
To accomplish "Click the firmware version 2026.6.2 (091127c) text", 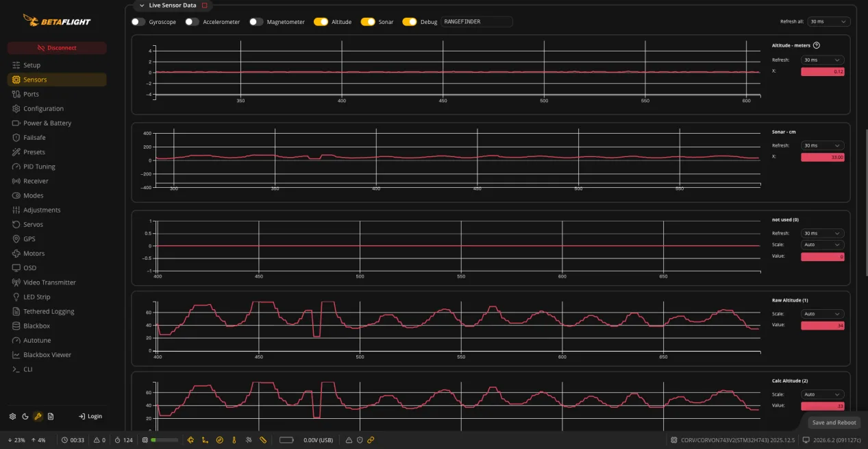I will coord(836,440).
